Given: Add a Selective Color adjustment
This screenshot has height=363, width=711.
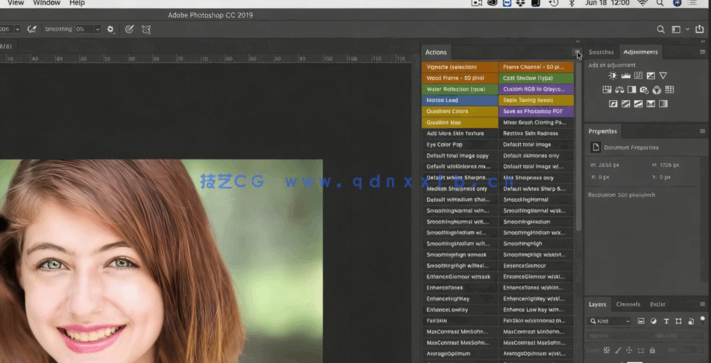Looking at the screenshot, I should coord(651,104).
